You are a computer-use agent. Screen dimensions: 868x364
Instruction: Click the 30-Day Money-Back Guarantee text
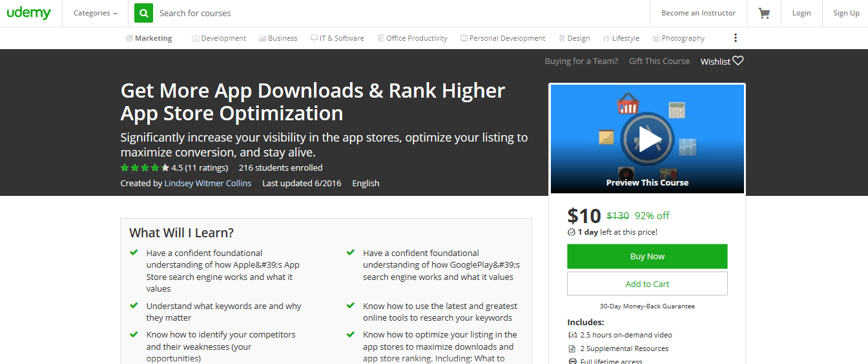[x=647, y=306]
